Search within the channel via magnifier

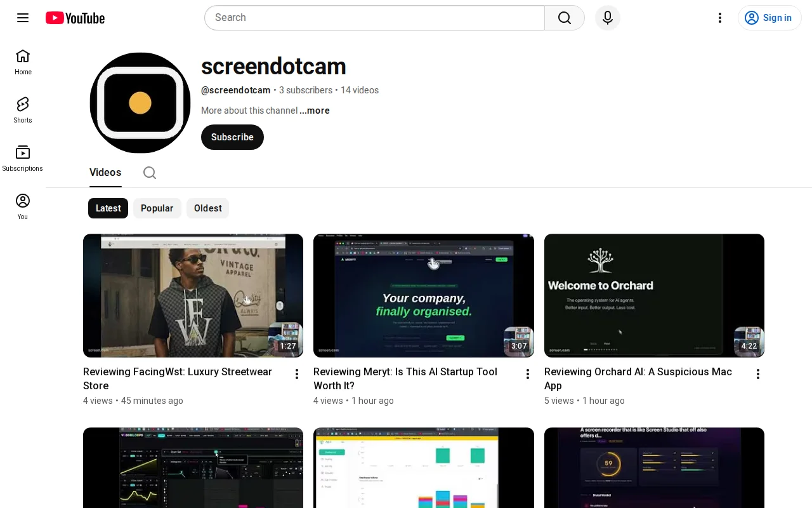(150, 173)
